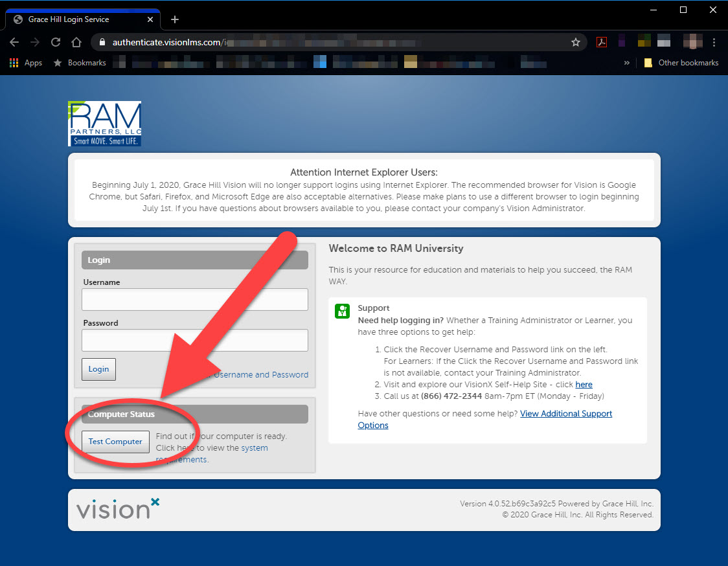The width and height of the screenshot is (728, 566).
Task: Open the Adobe Acrobat extension icon
Action: coord(602,42)
